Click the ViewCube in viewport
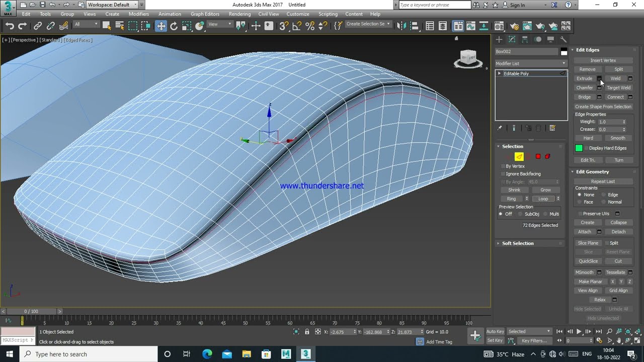 [x=468, y=58]
